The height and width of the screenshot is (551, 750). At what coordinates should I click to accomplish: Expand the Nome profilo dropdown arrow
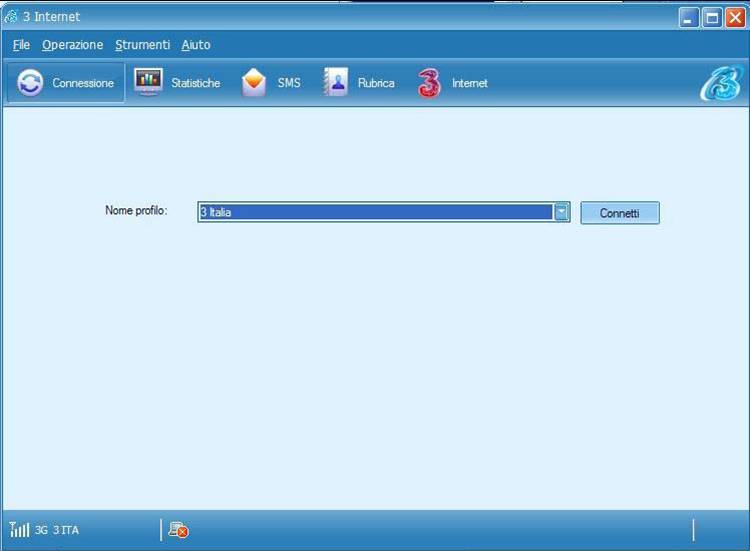click(562, 212)
